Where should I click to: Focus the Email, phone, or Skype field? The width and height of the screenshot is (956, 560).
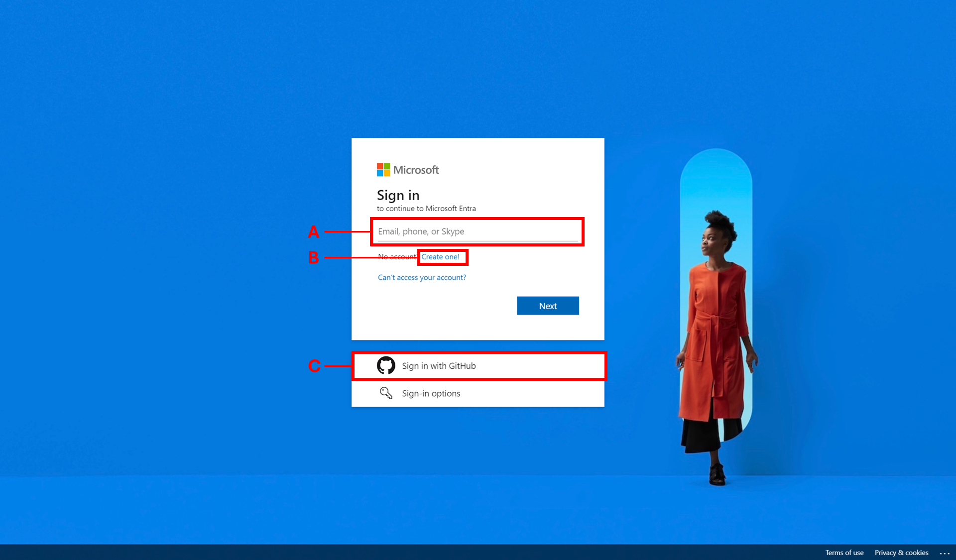point(477,231)
